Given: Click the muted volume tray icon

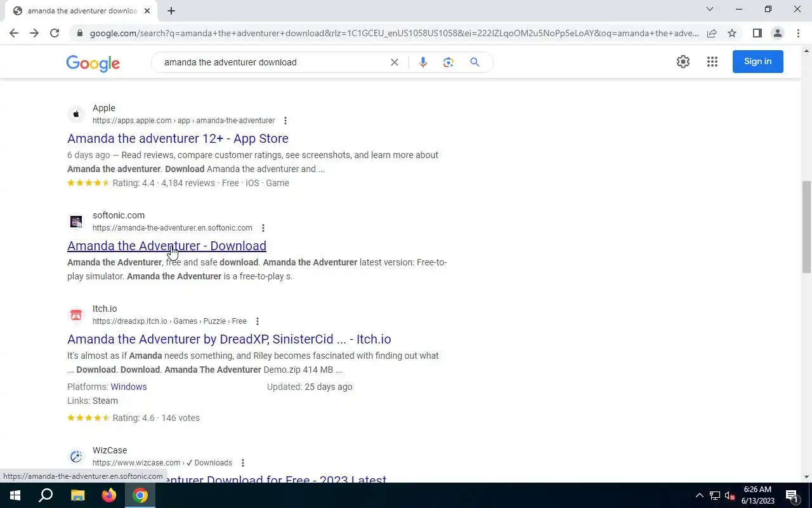Looking at the screenshot, I should [x=730, y=495].
